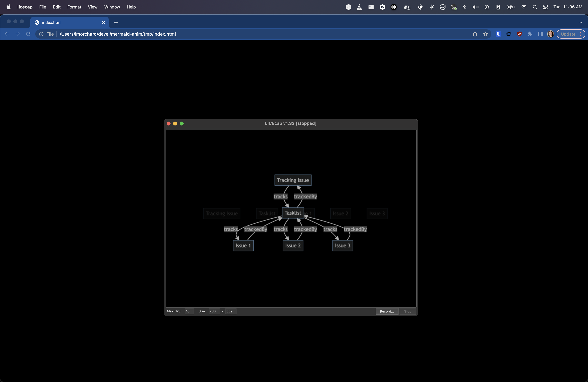Open the uBlock Origin extension icon

519,34
